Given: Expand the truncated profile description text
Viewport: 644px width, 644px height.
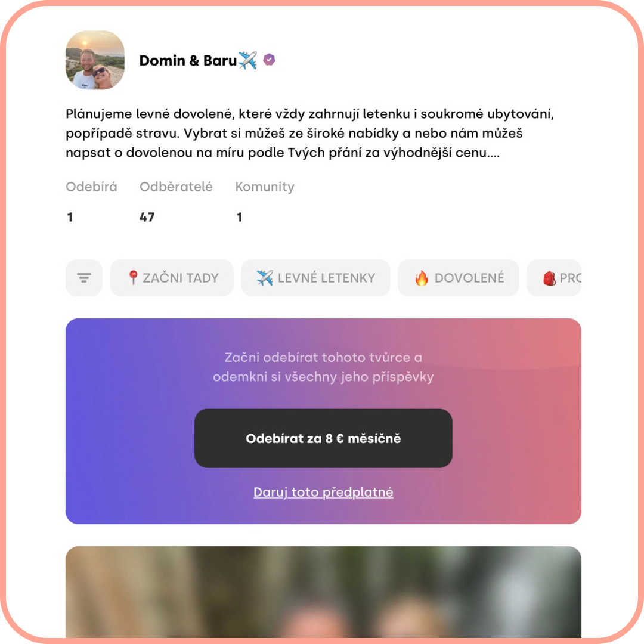Looking at the screenshot, I should (309, 133).
